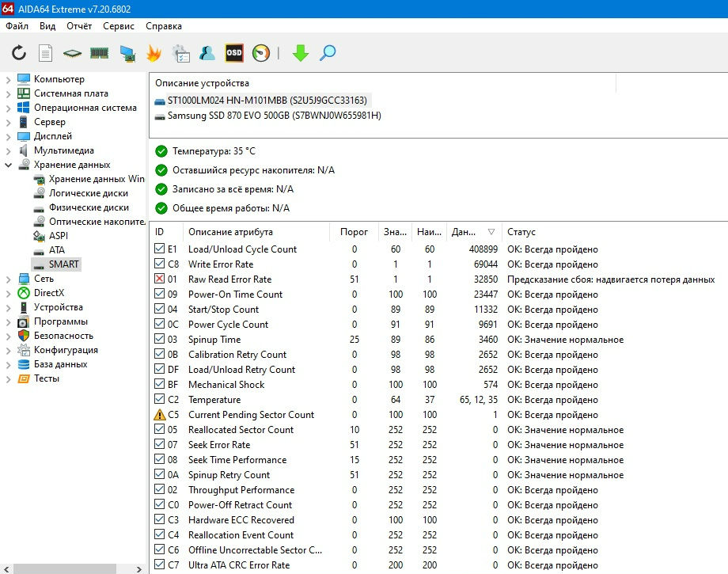Open the memory benchmark RAM icon
728x574 pixels.
pyautogui.click(x=99, y=53)
